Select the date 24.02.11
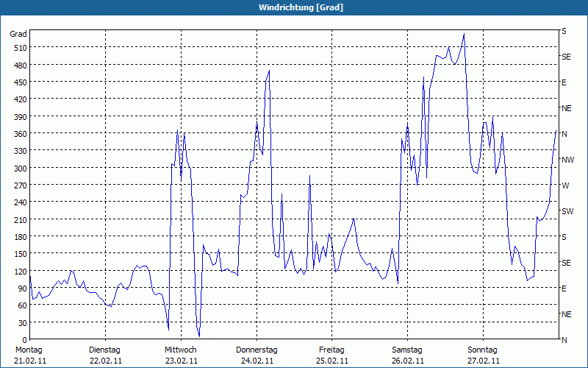This screenshot has width=588, height=368. pos(257,361)
